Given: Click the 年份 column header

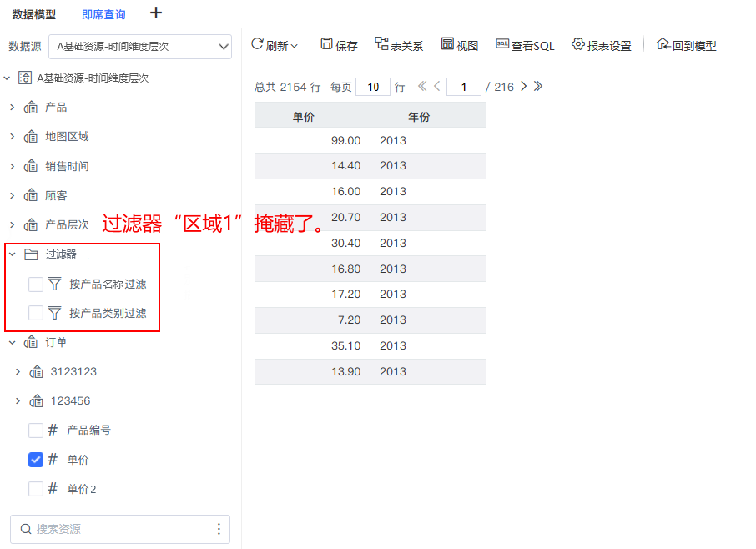Looking at the screenshot, I should tap(428, 114).
